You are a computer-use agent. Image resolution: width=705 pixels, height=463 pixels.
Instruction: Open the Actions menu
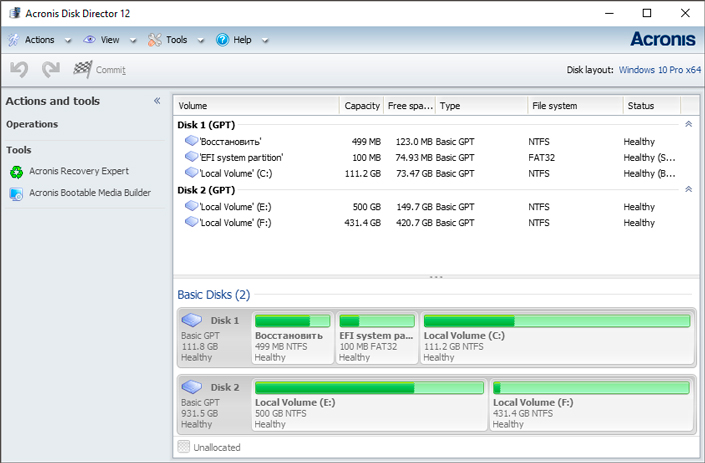pos(40,40)
